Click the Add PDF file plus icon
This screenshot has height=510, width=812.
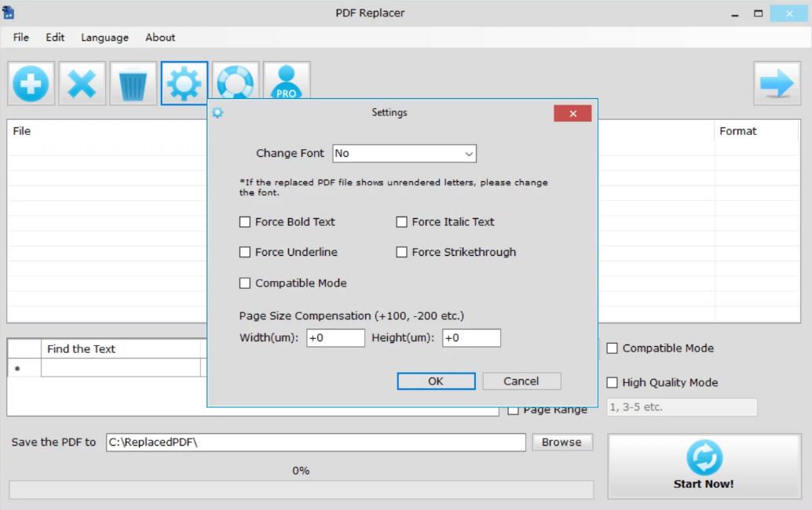tap(31, 84)
